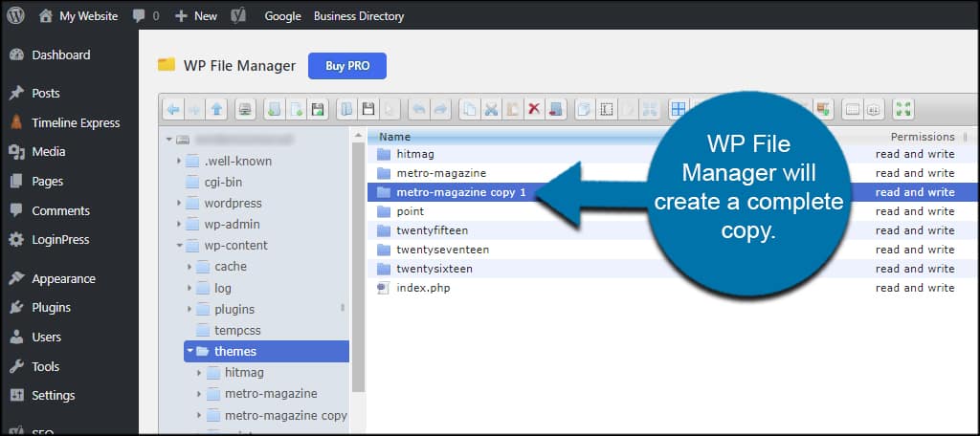Select metro-magazine copy 1 in file list
This screenshot has width=980, height=436.
tap(673, 192)
